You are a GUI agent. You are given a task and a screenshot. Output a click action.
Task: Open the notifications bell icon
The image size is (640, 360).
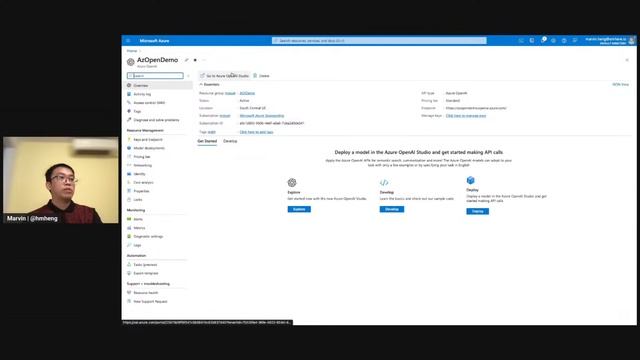click(543, 40)
